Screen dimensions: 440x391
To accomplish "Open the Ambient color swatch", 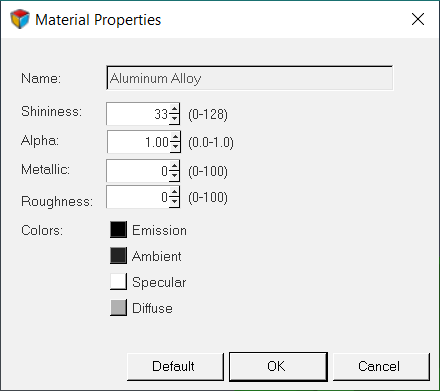I will (118, 255).
